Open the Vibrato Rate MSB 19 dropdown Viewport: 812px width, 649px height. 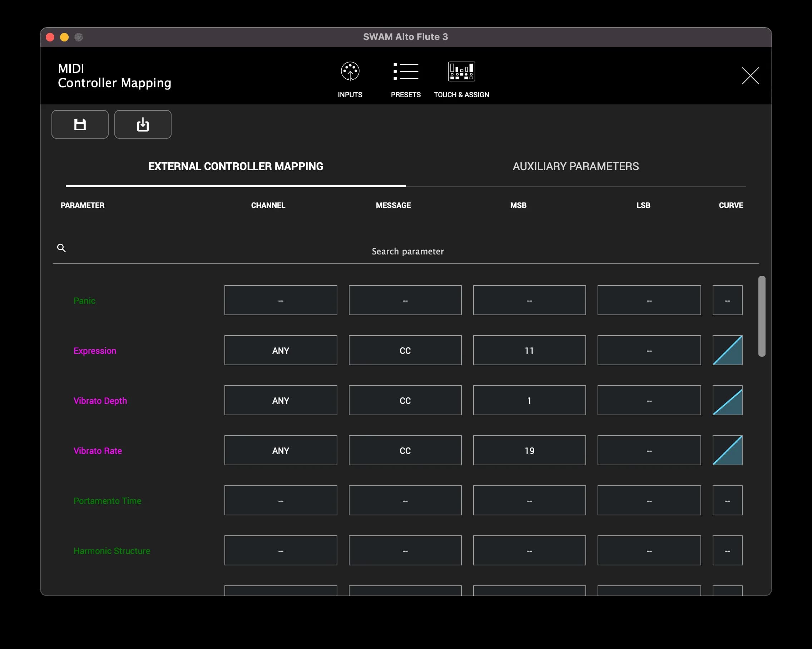(x=529, y=451)
